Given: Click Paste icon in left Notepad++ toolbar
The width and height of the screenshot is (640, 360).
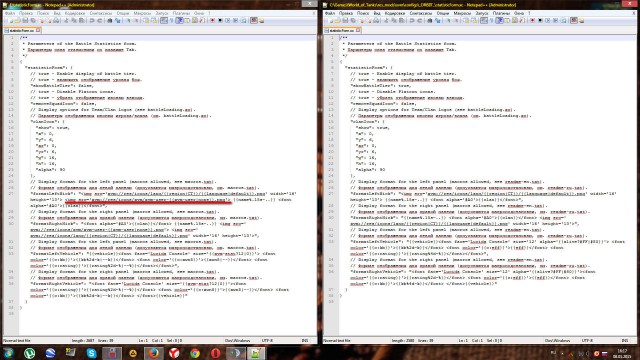Looking at the screenshot, I should click(x=82, y=20).
